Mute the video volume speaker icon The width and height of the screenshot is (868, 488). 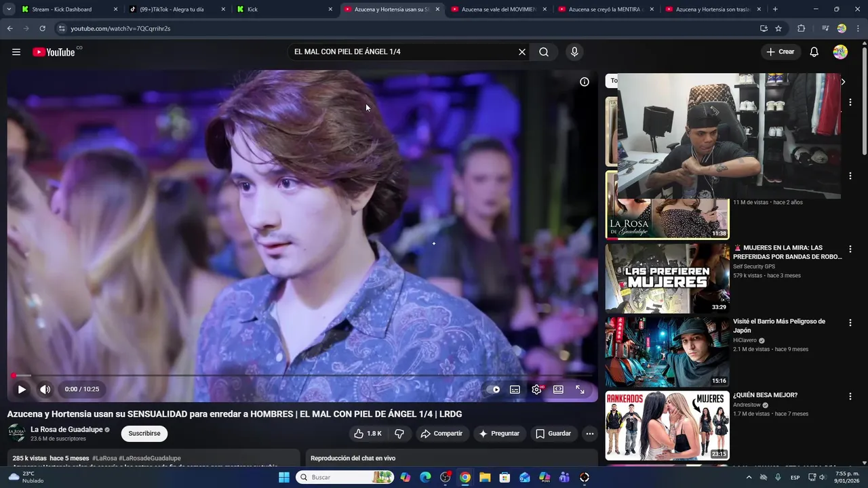45,389
